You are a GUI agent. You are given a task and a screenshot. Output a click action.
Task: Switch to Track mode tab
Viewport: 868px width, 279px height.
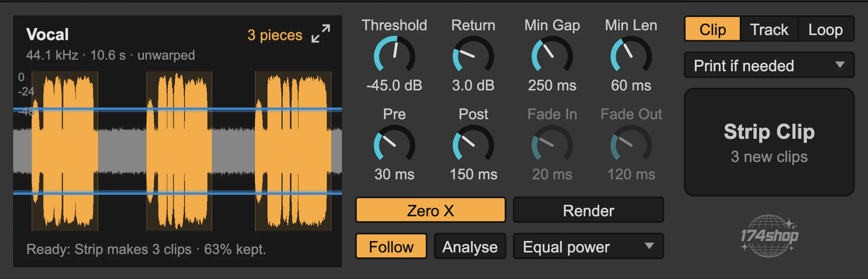(x=769, y=29)
